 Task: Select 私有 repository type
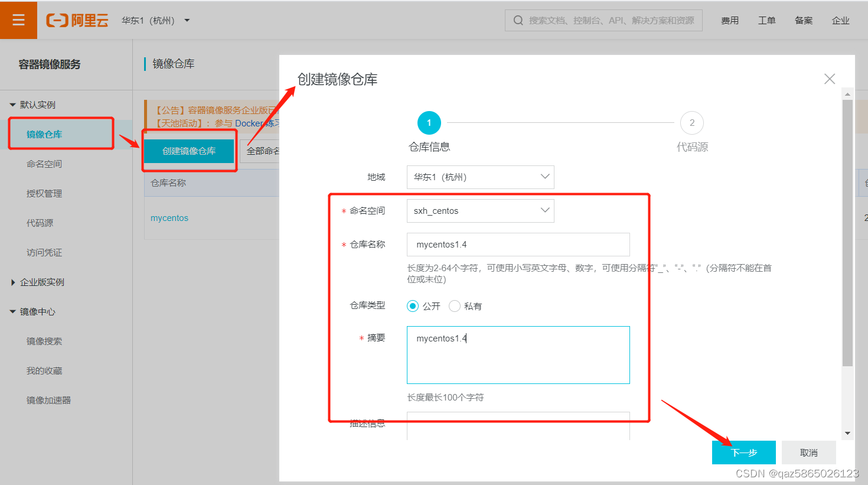click(x=454, y=305)
